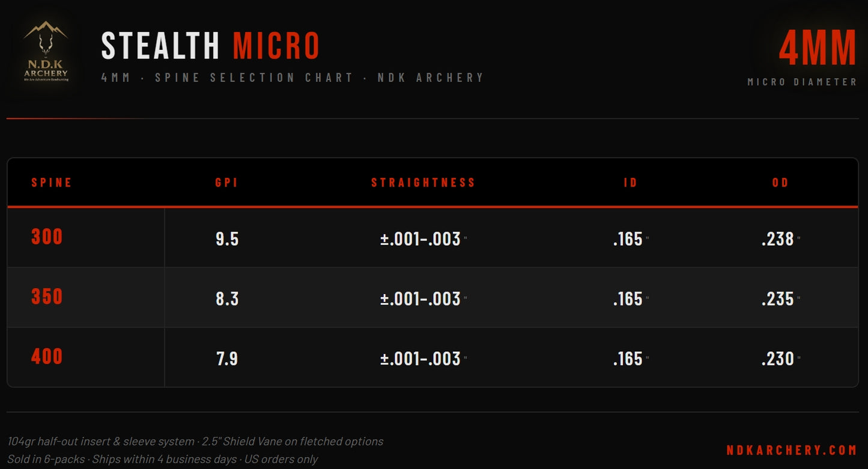Click the GPI column header
This screenshot has height=469, width=868.
click(x=227, y=183)
